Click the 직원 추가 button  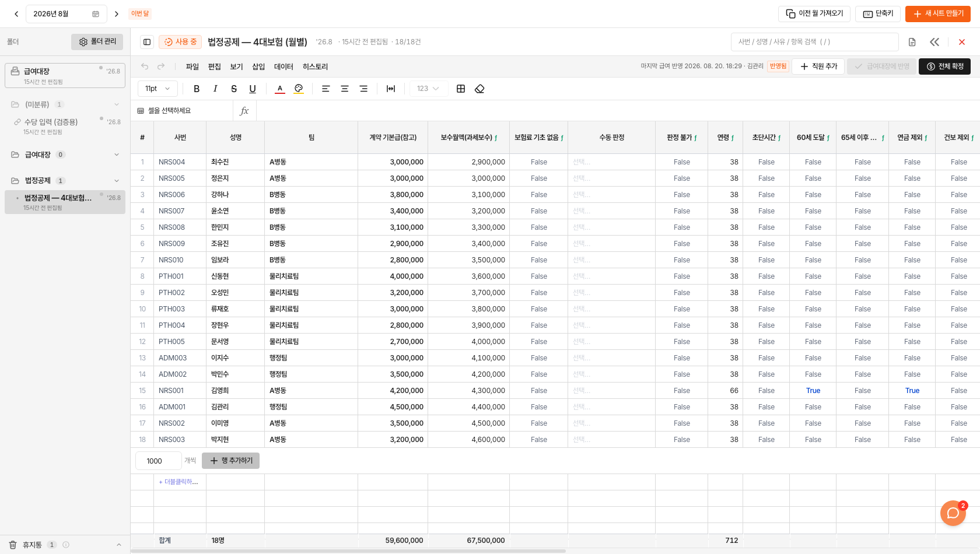(818, 66)
